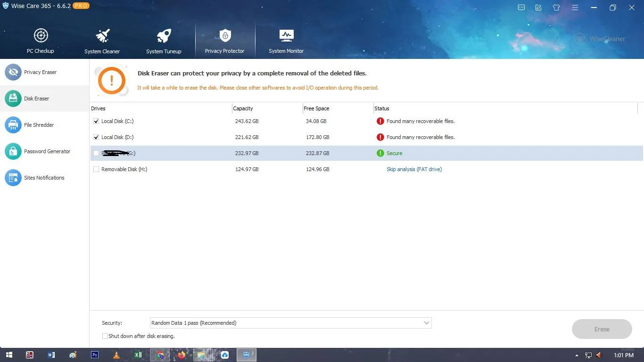This screenshot has height=362, width=644.
Task: Open the PC Checkup module
Action: [x=41, y=41]
